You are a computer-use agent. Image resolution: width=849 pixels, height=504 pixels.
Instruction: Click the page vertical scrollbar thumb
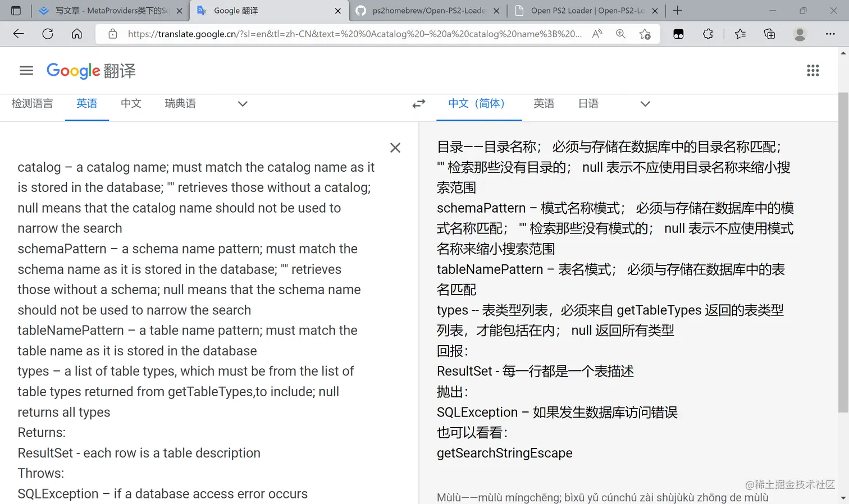click(x=843, y=253)
